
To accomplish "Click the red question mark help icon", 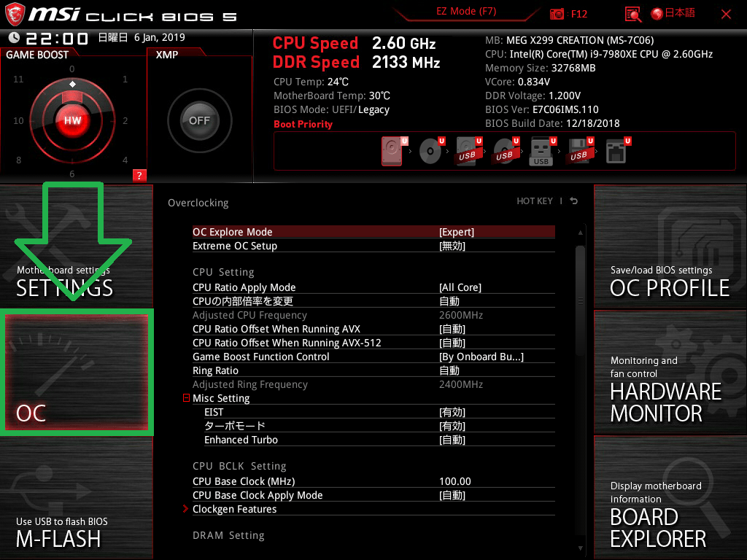I will (x=139, y=175).
